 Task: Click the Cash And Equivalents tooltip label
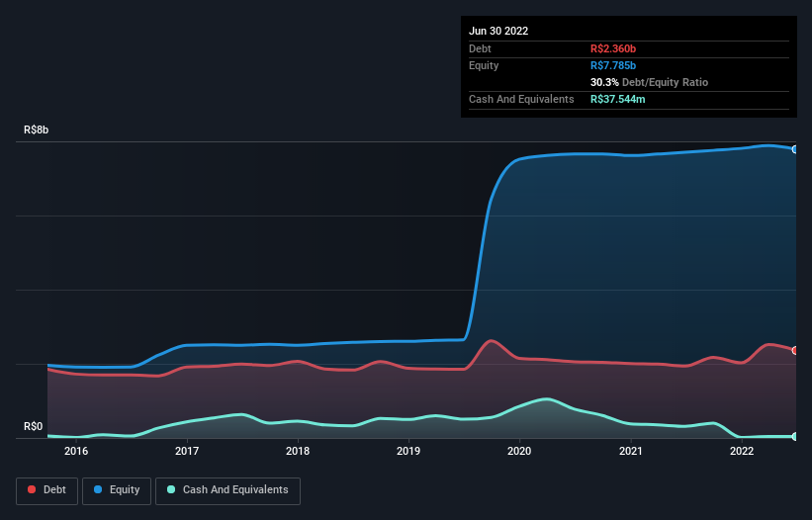(x=521, y=99)
